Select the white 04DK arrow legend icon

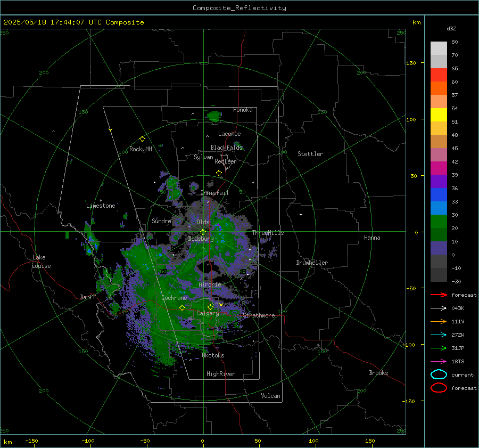click(x=439, y=308)
